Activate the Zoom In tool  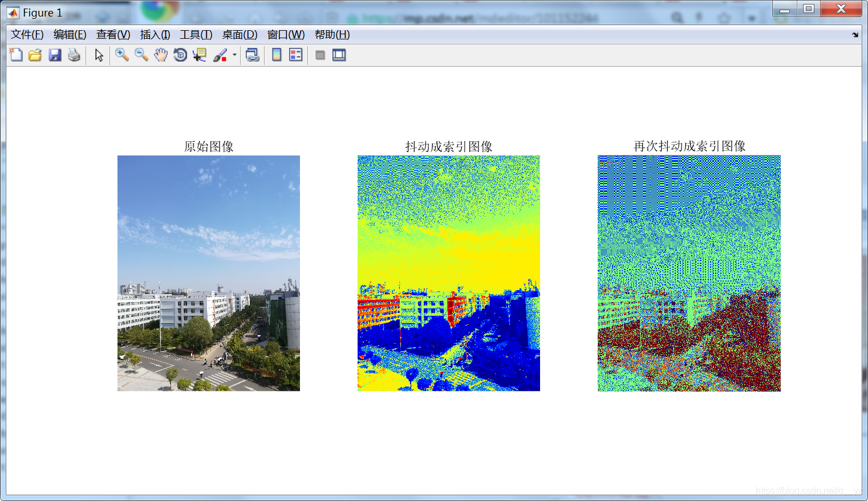pyautogui.click(x=122, y=55)
